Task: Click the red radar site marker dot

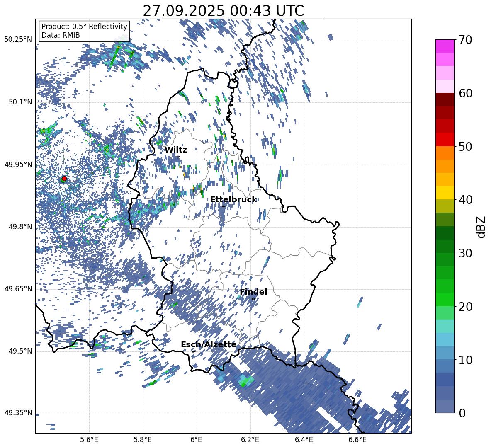Action: click(64, 178)
